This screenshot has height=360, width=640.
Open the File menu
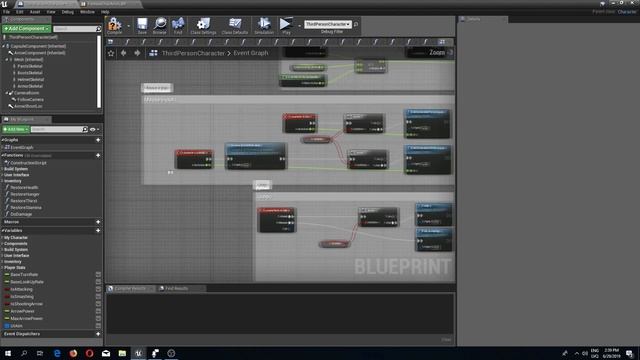tap(7, 12)
